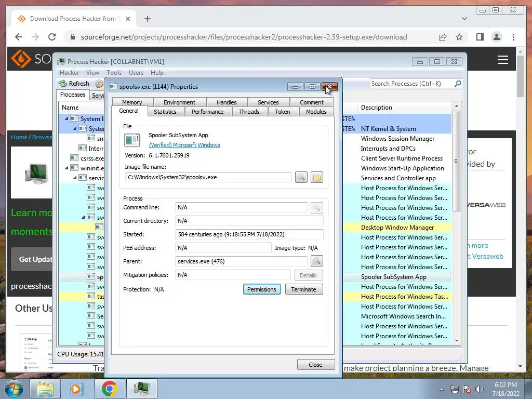Open the Users menu

(x=136, y=73)
